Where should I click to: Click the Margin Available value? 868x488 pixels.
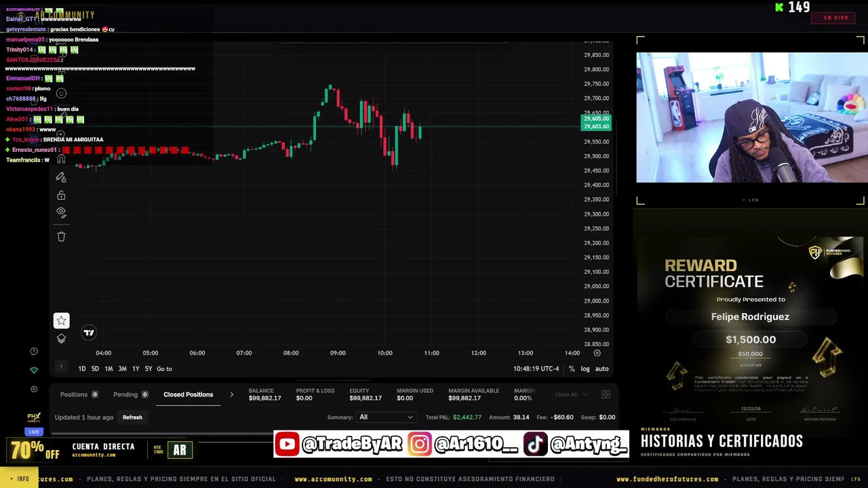tap(465, 398)
